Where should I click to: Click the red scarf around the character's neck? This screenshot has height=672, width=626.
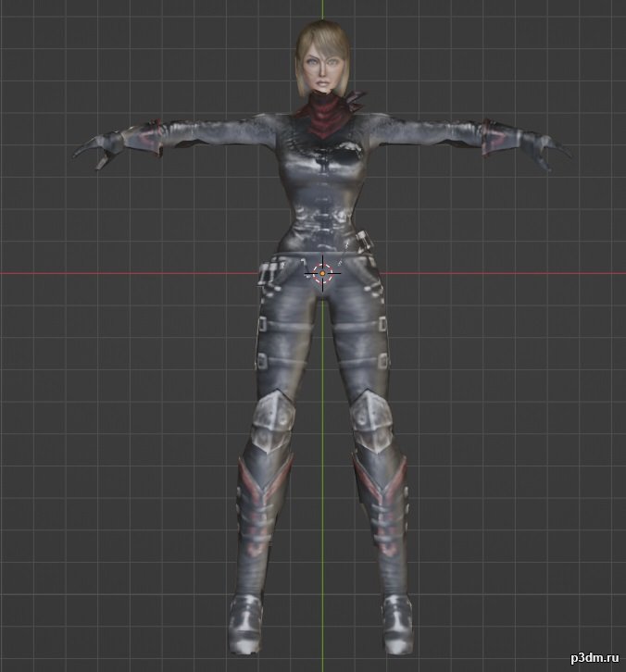[x=324, y=118]
